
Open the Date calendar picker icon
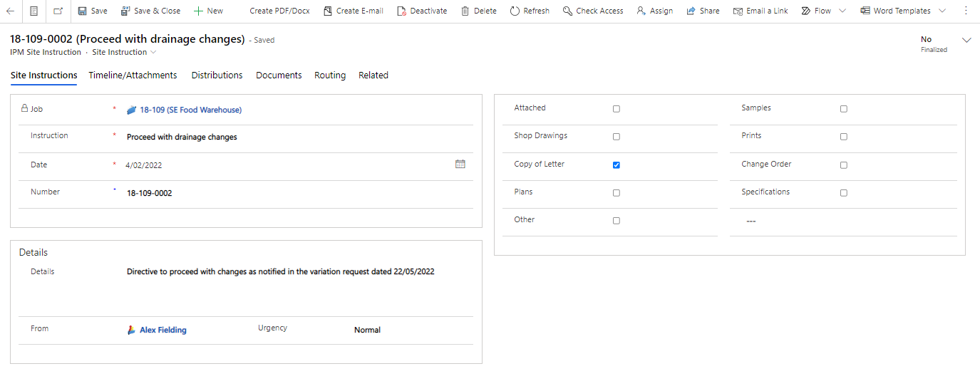click(x=460, y=164)
